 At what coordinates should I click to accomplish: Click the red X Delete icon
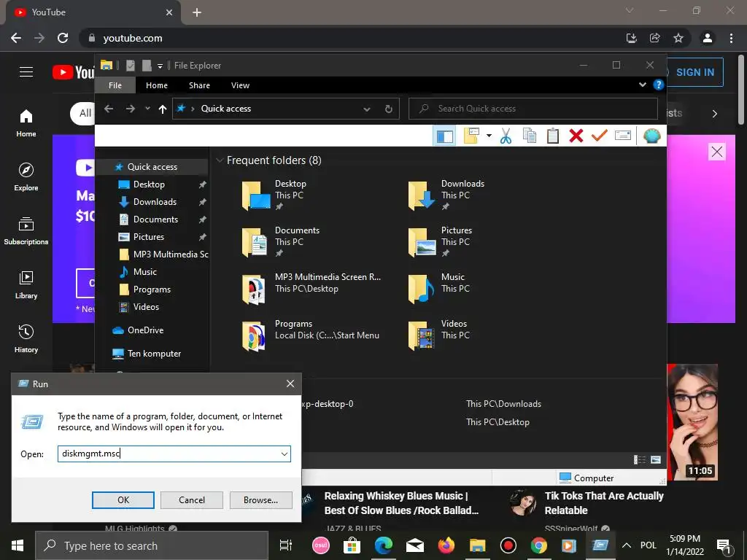[576, 136]
